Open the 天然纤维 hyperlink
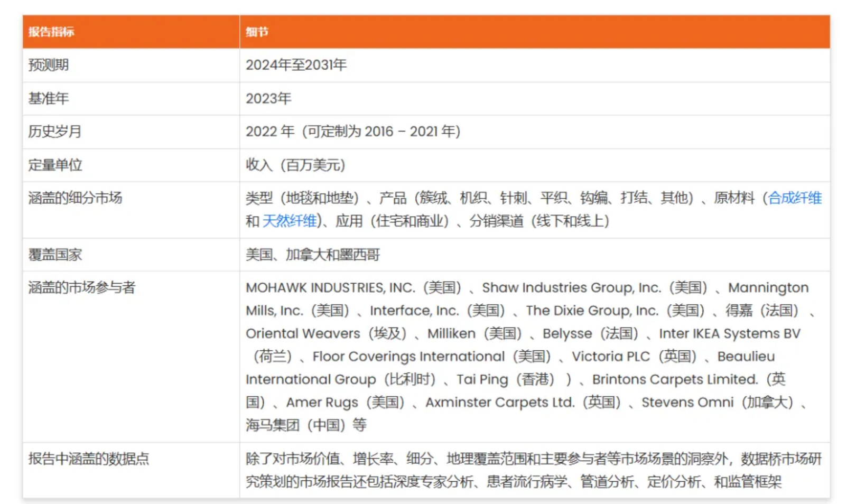This screenshot has width=856, height=504. [x=290, y=221]
